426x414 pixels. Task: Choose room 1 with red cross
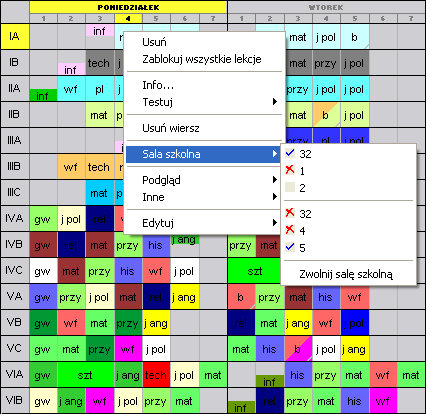348,171
